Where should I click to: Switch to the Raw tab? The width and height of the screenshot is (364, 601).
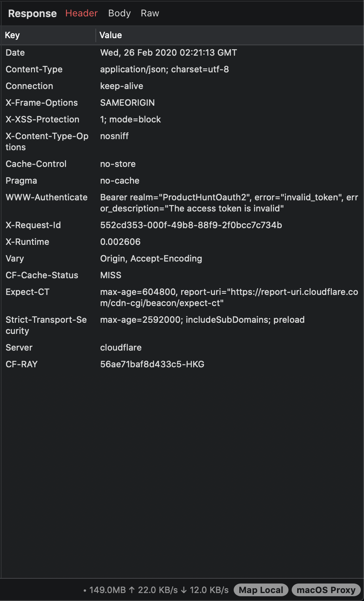pos(149,13)
